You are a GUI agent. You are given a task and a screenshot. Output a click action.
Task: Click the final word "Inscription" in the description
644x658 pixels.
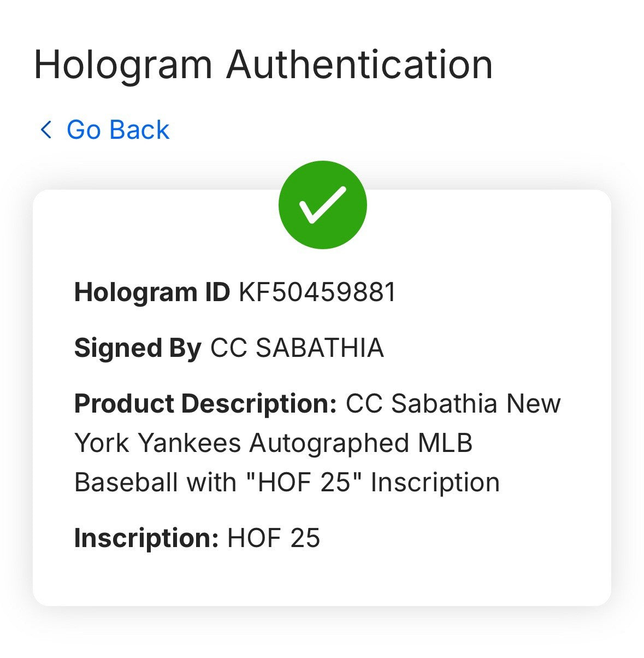pos(435,483)
